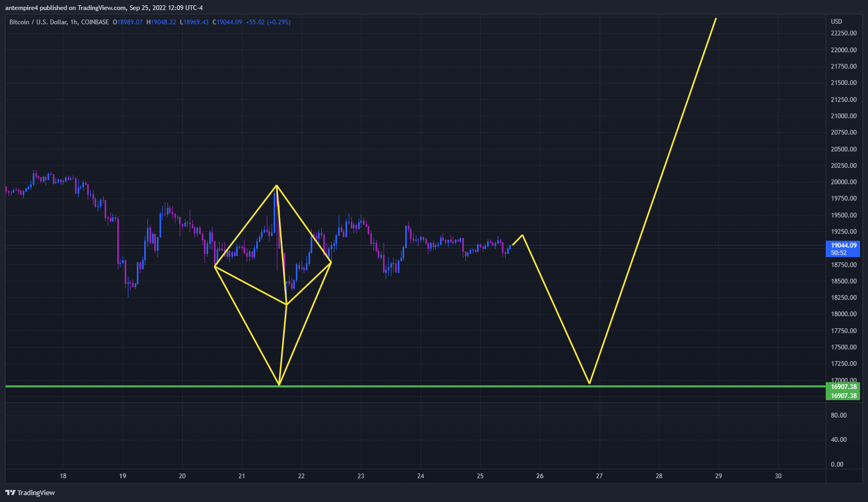The height and width of the screenshot is (502, 868).
Task: Click the 0.00 indicator axis label
Action: [837, 465]
